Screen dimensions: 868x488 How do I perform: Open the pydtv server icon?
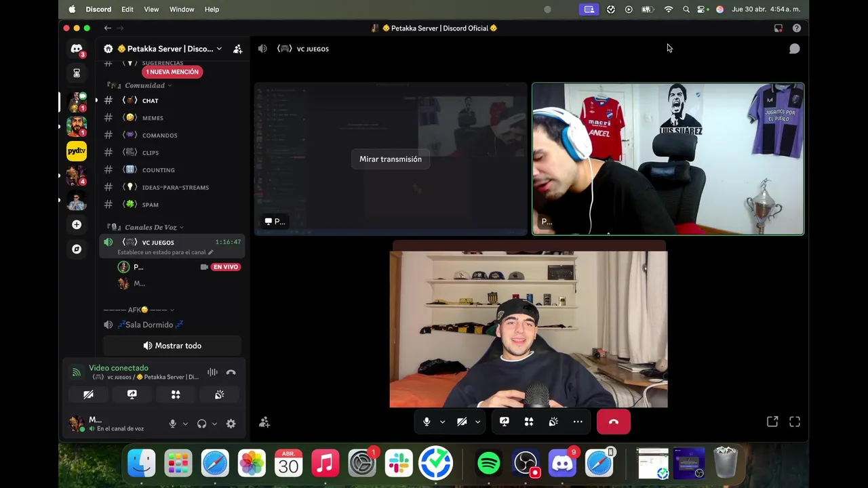77,150
